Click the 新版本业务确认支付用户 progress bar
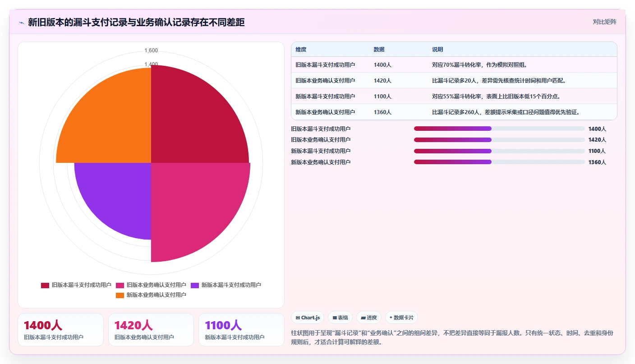This screenshot has width=635, height=364. coord(499,162)
